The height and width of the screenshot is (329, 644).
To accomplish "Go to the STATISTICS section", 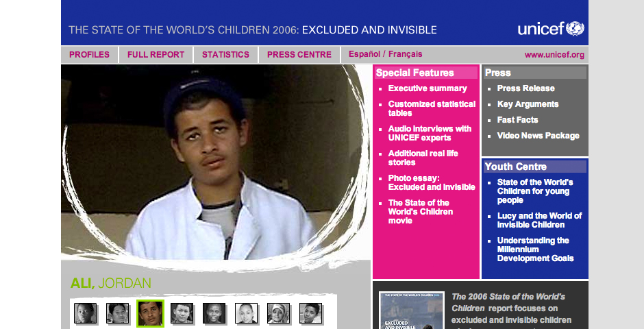I will click(225, 55).
